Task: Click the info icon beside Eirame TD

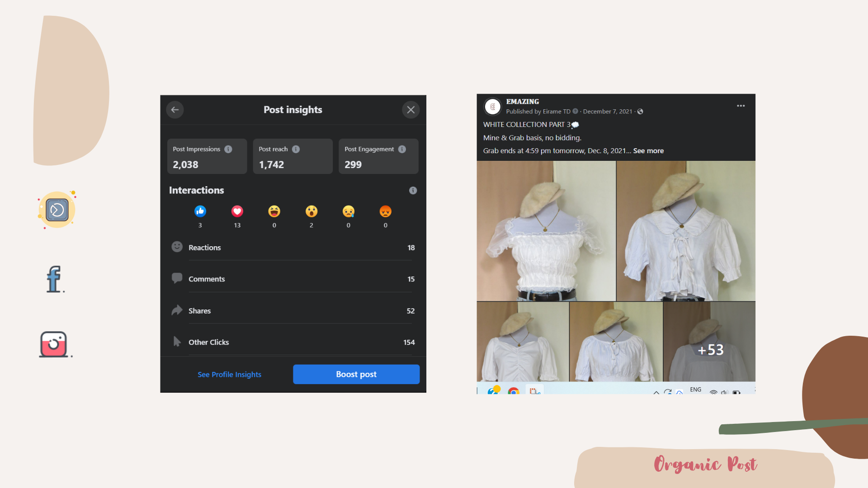Action: 575,111
